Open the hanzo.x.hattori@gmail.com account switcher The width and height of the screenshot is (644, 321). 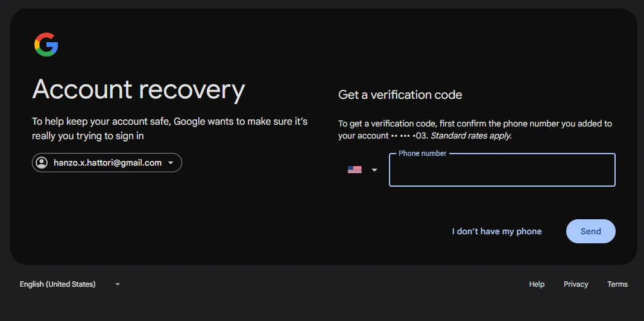tap(107, 163)
